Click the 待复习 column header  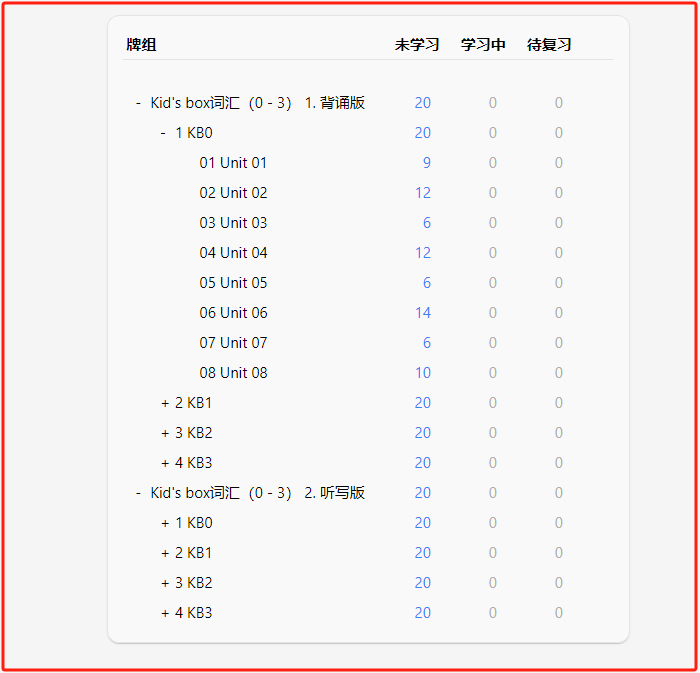pos(549,45)
